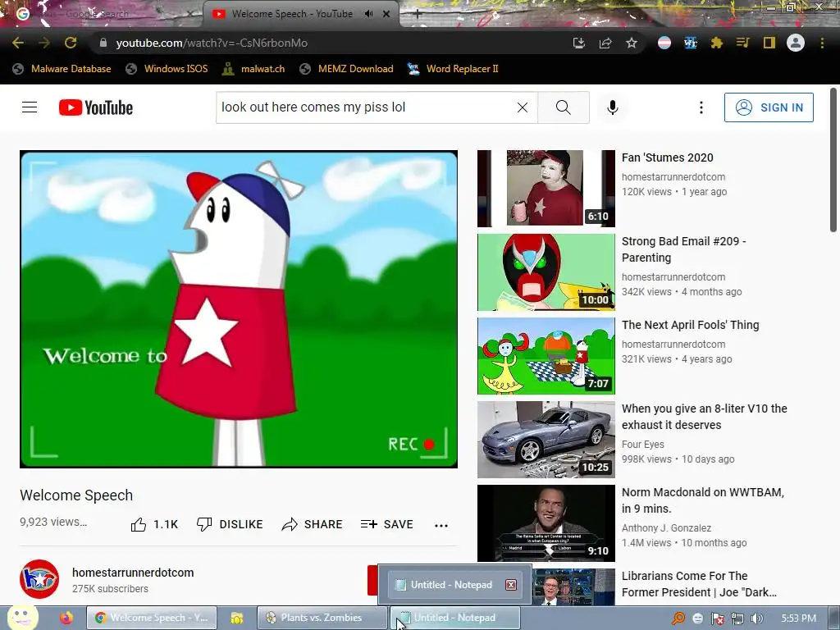The image size is (840, 630).
Task: Click the 5:53 PM taskbar clock
Action: pyautogui.click(x=798, y=619)
